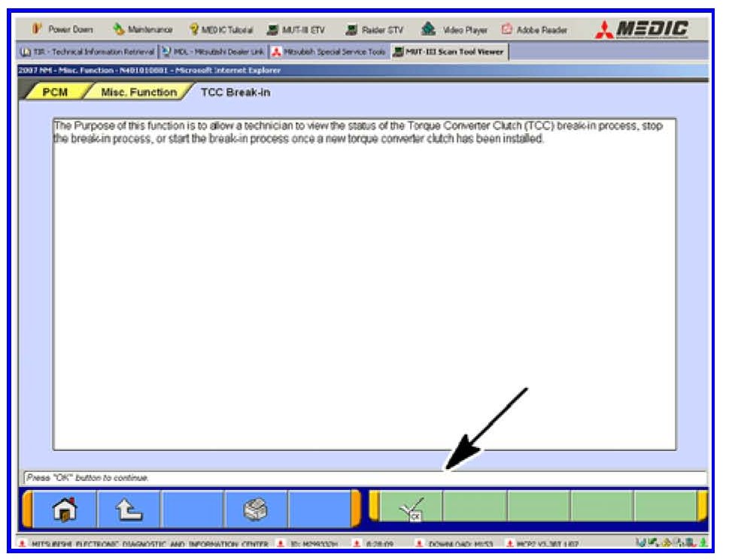Open the Video Player

coord(457,30)
